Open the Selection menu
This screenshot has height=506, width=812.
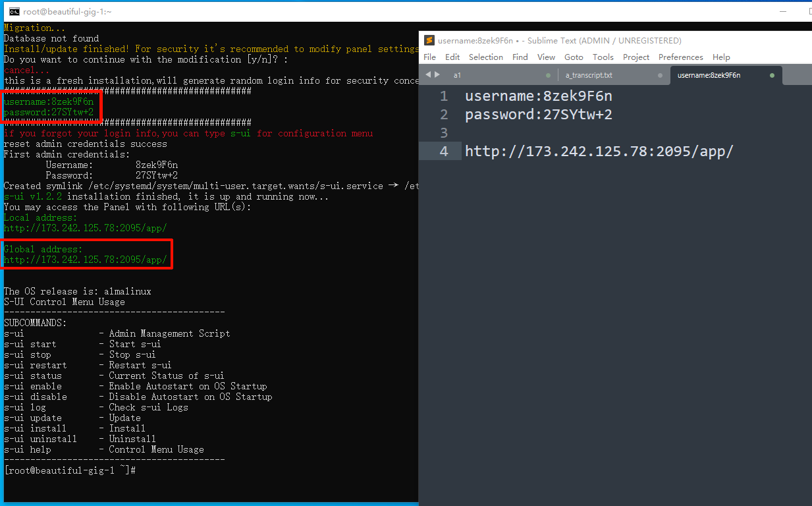486,57
